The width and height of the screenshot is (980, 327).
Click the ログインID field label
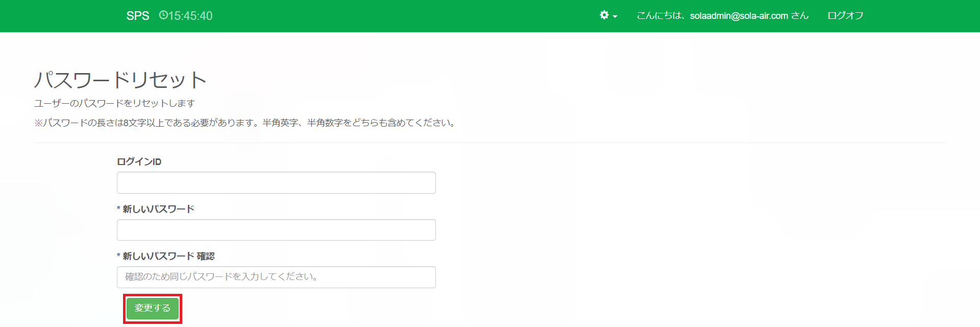click(x=139, y=162)
